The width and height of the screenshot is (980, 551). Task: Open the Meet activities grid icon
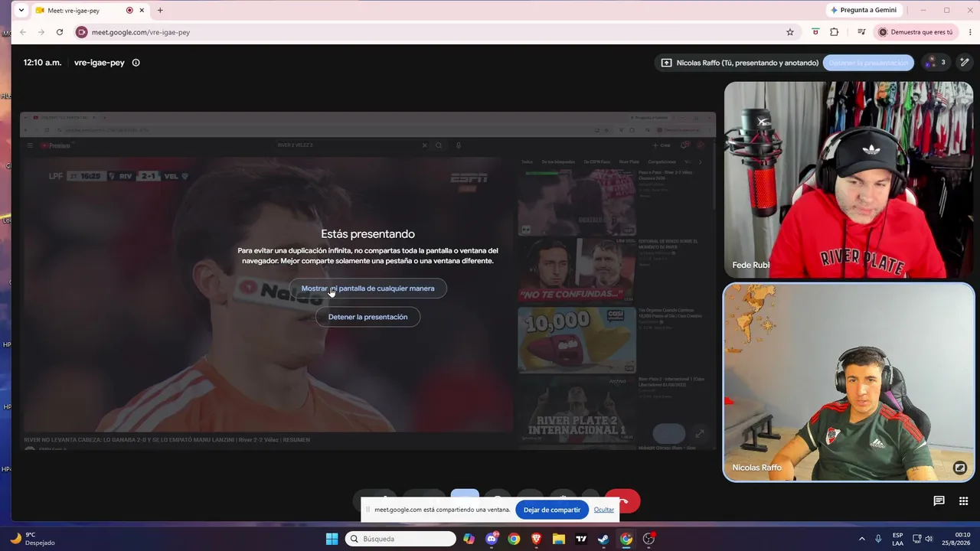click(x=964, y=501)
